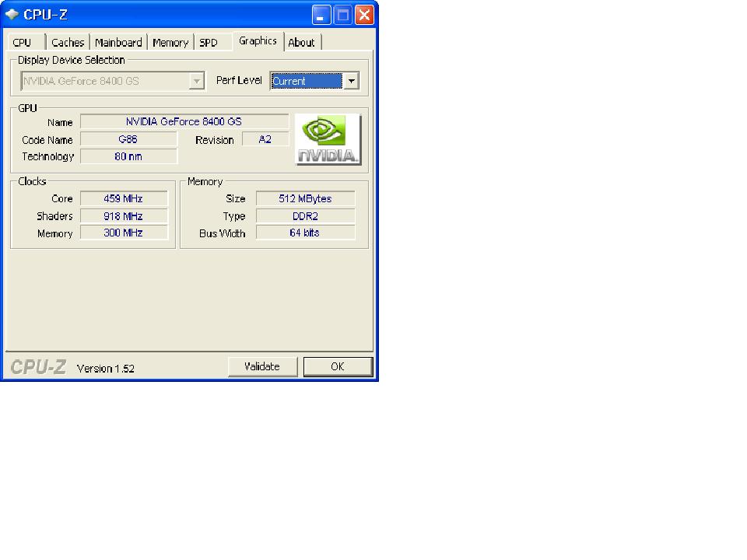Click the Technology value 80 nm
This screenshot has width=747, height=560.
click(x=128, y=156)
